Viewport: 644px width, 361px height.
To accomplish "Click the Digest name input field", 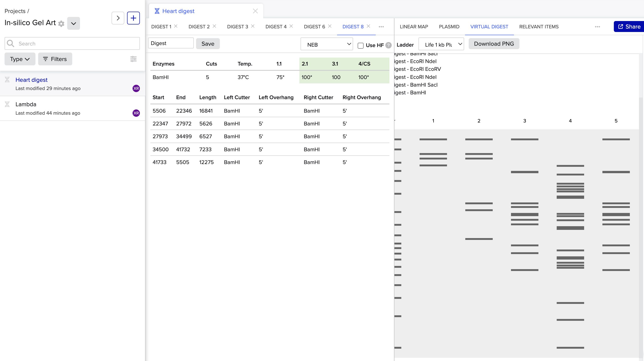I will pos(171,43).
